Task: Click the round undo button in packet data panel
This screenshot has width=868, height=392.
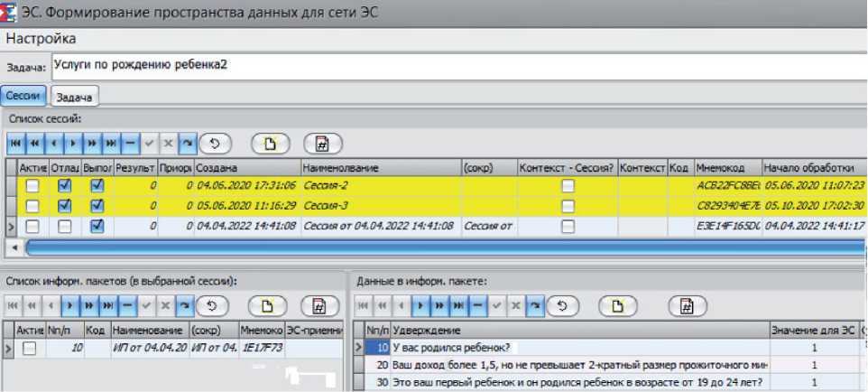Action: click(562, 305)
